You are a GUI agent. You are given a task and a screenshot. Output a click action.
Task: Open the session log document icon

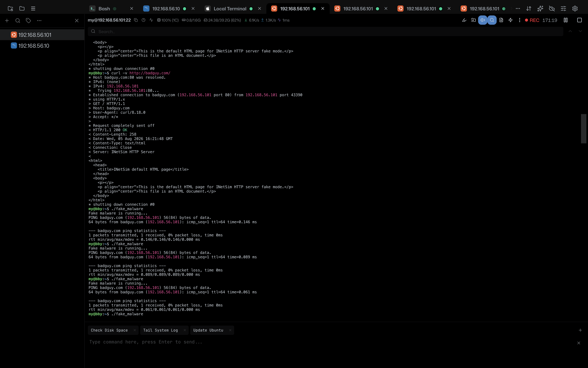coord(501,20)
